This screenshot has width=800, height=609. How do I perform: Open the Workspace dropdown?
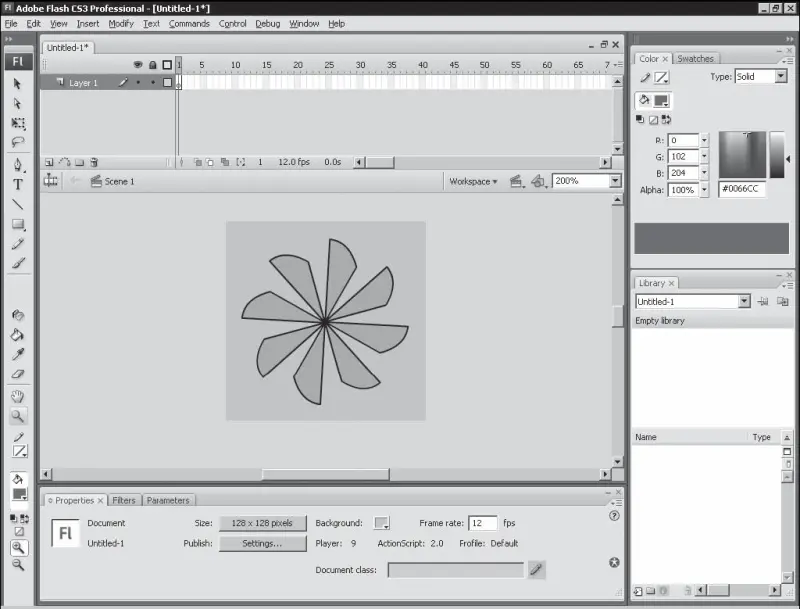pyautogui.click(x=473, y=181)
